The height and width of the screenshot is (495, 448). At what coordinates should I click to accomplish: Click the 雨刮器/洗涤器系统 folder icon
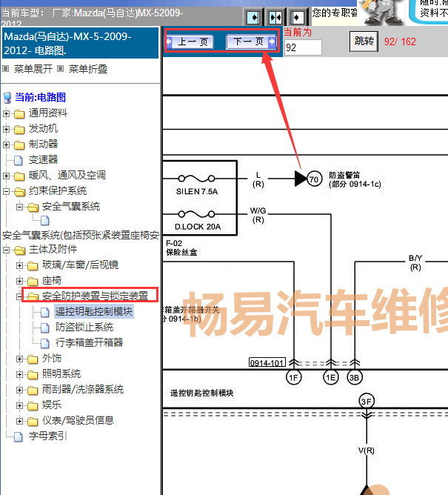click(x=33, y=391)
